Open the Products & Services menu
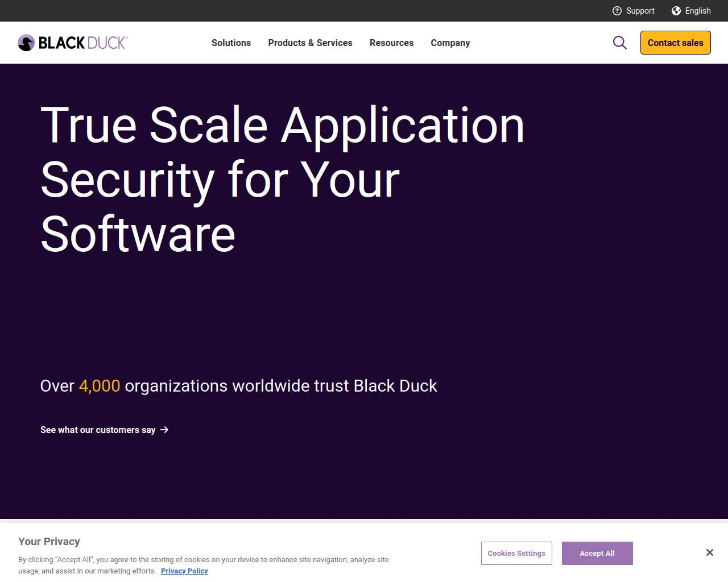728x582 pixels. 310,43
